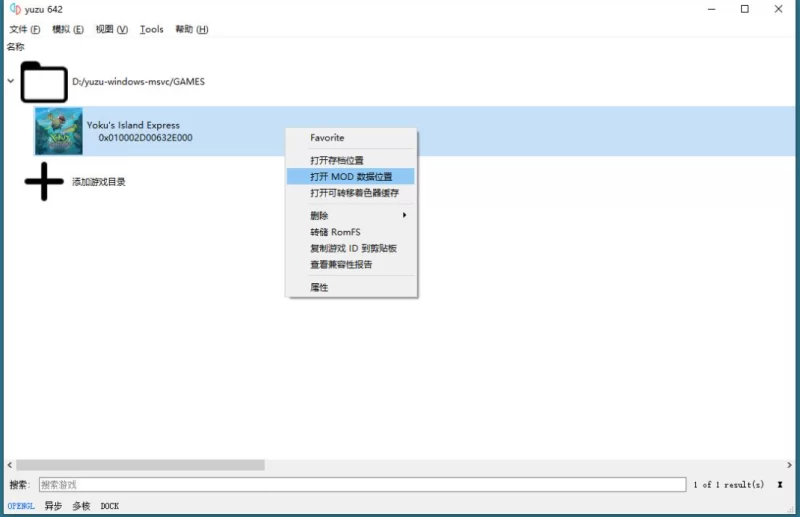Screen dimensions: 800x517
Task: Toggle the 异步 status bar button
Action: pyautogui.click(x=53, y=506)
